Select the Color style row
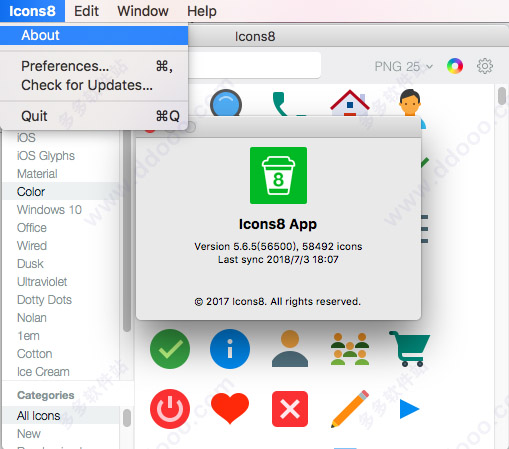Screen dimensions: 509x449 point(61,192)
